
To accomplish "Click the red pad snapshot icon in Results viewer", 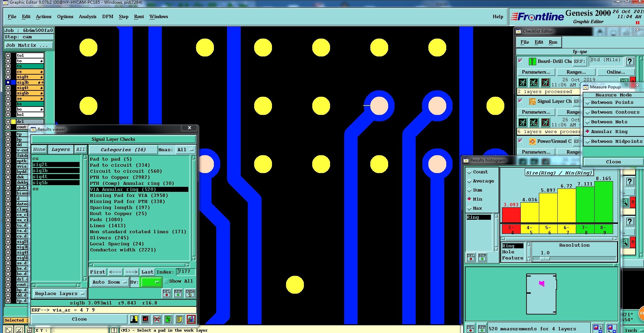I will [145, 319].
